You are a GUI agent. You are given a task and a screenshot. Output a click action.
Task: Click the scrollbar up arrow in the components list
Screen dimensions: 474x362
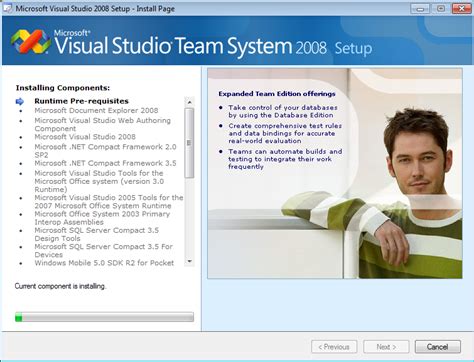point(189,102)
